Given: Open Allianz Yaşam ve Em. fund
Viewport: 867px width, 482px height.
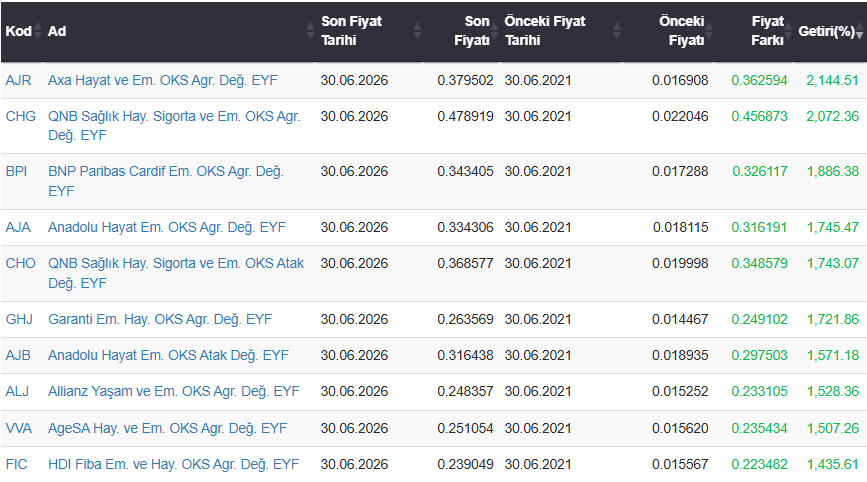Looking at the screenshot, I should (x=174, y=391).
